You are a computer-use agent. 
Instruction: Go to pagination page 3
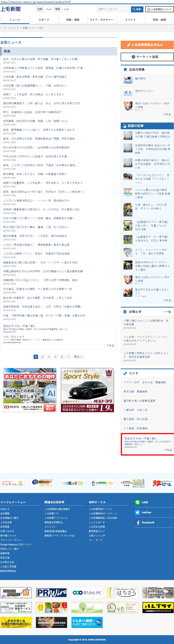[x=49, y=357]
